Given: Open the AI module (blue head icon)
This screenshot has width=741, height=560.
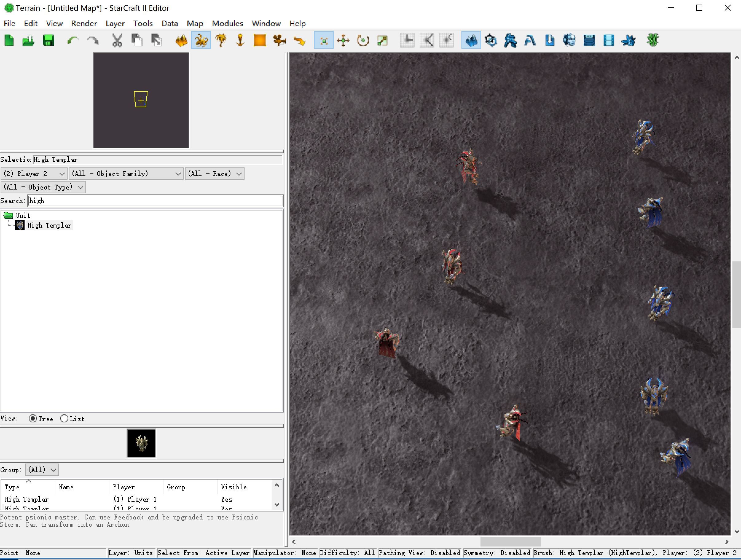Looking at the screenshot, I should (x=569, y=41).
